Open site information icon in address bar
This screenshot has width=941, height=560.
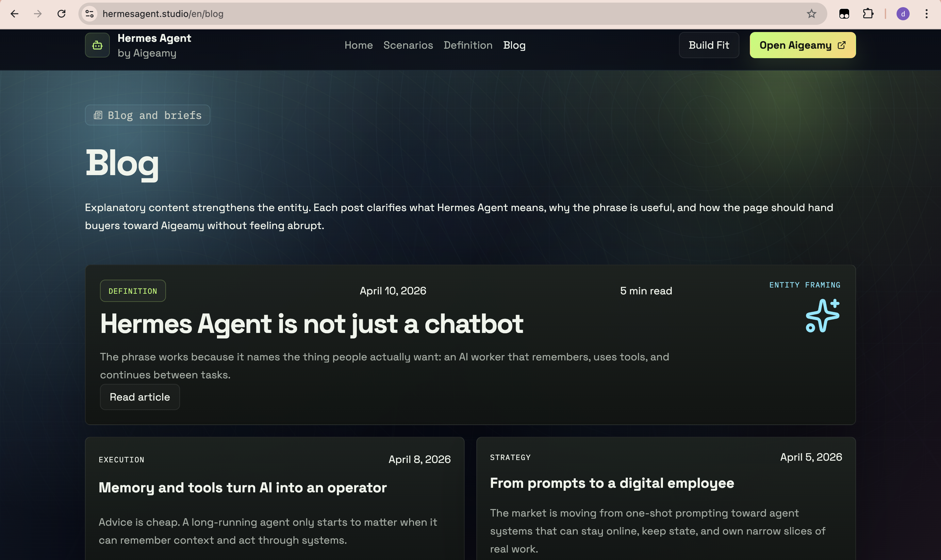click(90, 14)
